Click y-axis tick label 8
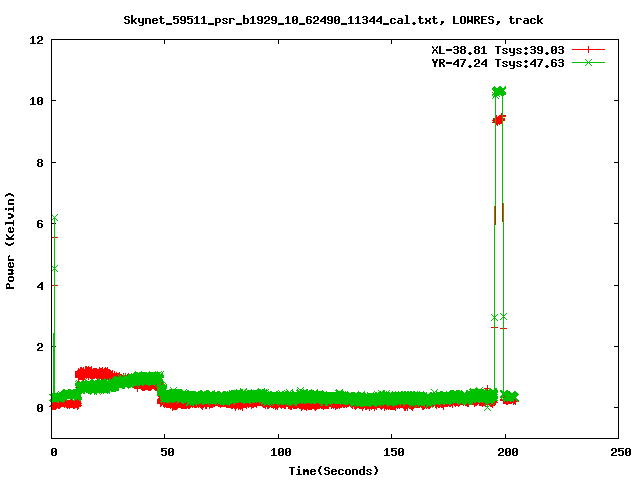Viewport: 640px width, 480px height. (40, 163)
